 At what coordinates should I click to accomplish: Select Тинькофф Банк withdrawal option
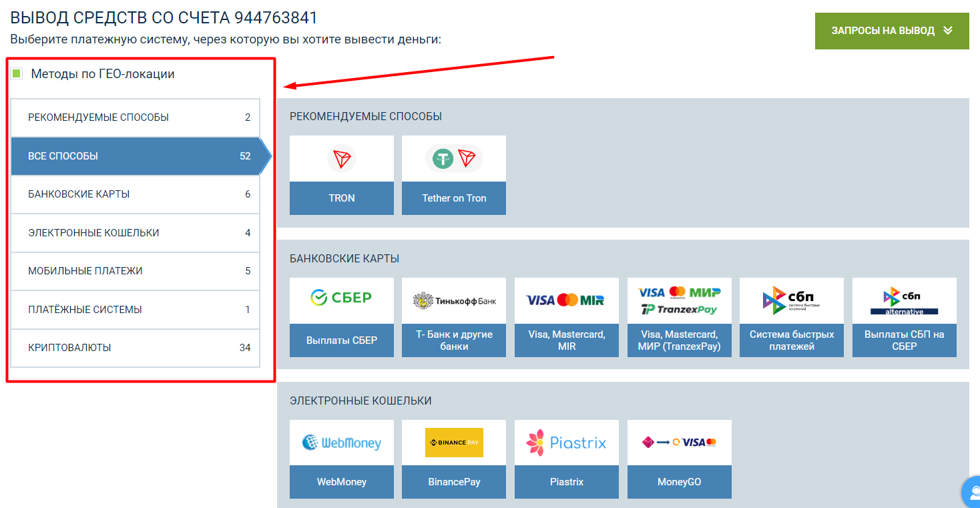pyautogui.click(x=454, y=301)
